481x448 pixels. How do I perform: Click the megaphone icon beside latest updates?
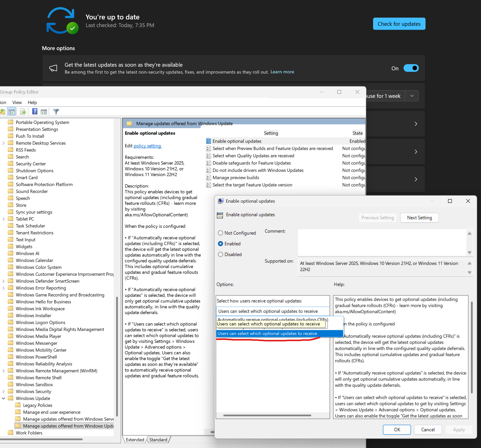[53, 68]
